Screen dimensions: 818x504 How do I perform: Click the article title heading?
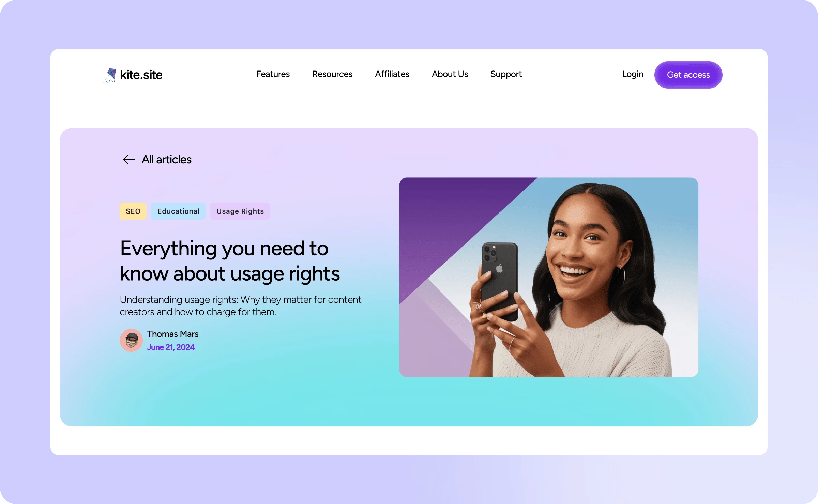pos(230,261)
